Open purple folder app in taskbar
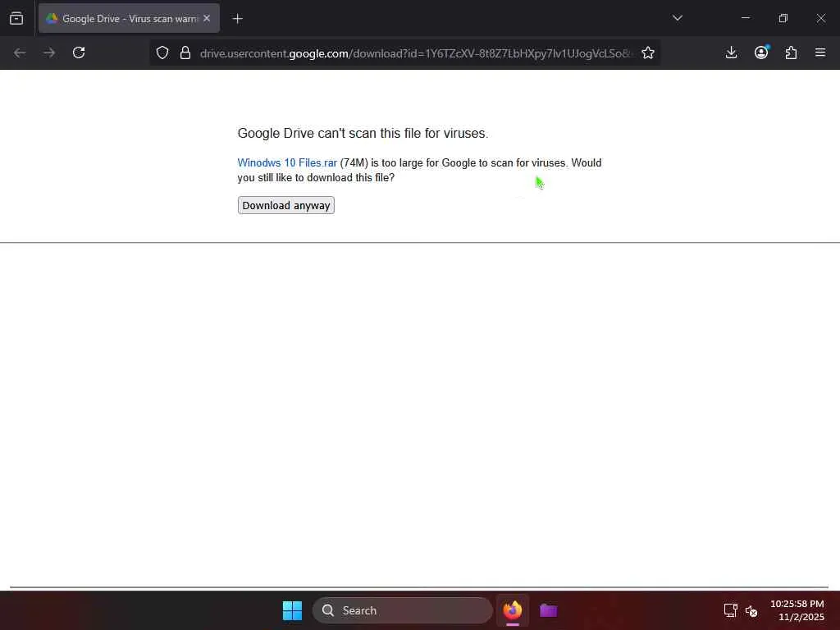This screenshot has width=840, height=630. point(549,610)
